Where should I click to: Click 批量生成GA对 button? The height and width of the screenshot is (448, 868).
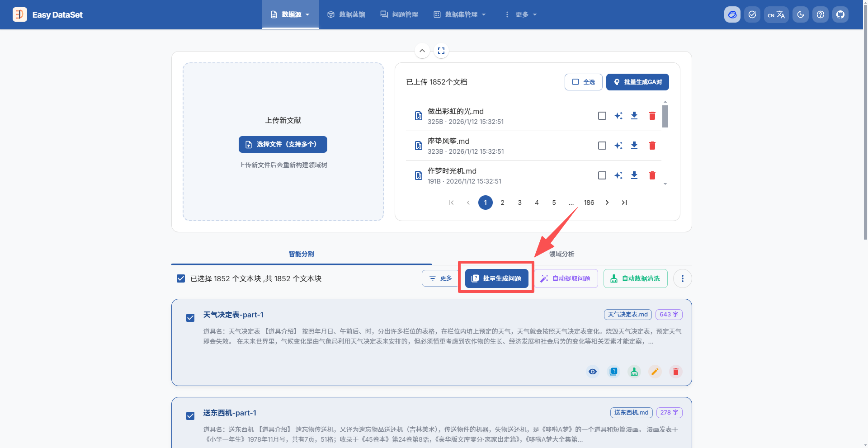pos(637,82)
